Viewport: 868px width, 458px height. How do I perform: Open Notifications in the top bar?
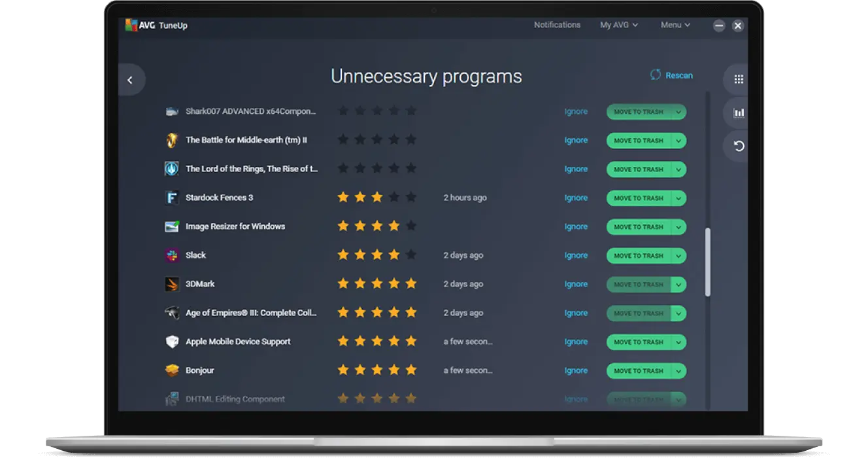tap(557, 25)
